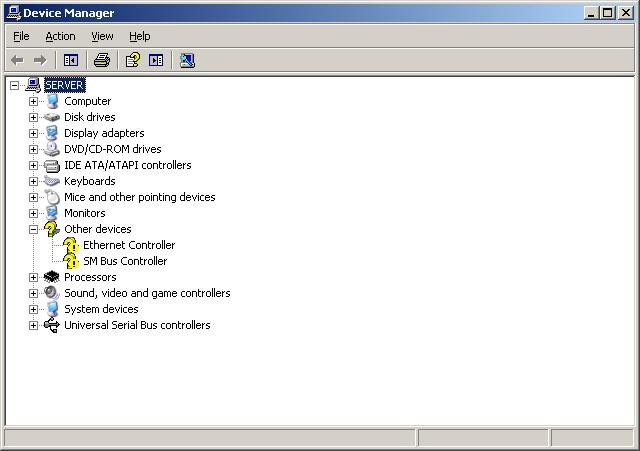The height and width of the screenshot is (451, 640).
Task: Expand the Processors node
Action: 33,278
